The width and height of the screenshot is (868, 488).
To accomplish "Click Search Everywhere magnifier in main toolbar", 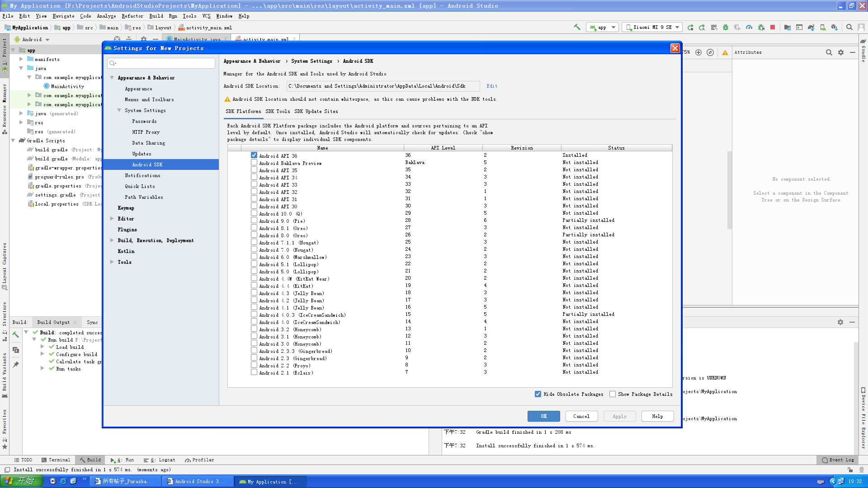I will coord(849,27).
